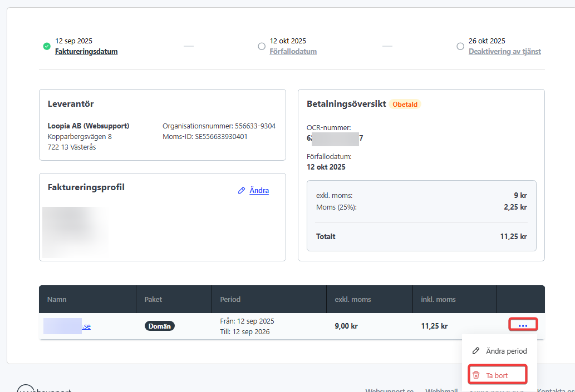Select the empty circle step for Förfallodatum
Viewport: 575px width, 392px height.
pos(262,46)
